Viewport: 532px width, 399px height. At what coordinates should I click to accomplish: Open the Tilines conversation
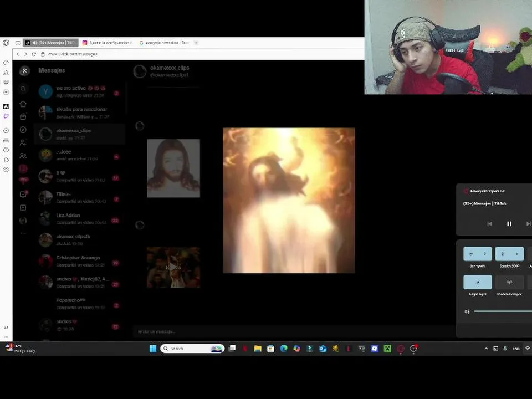(79, 197)
